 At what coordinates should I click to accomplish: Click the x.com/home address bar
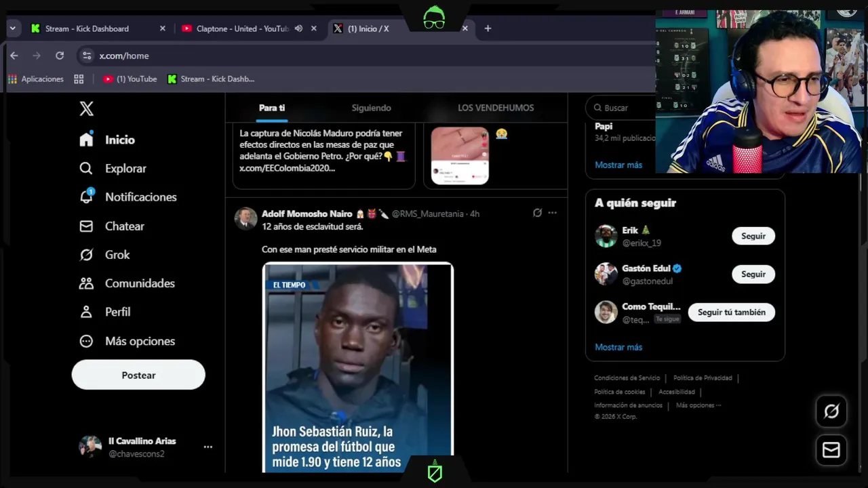(366, 56)
